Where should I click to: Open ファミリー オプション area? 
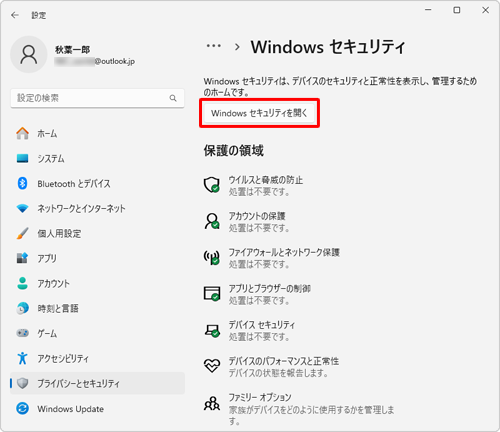299,409
